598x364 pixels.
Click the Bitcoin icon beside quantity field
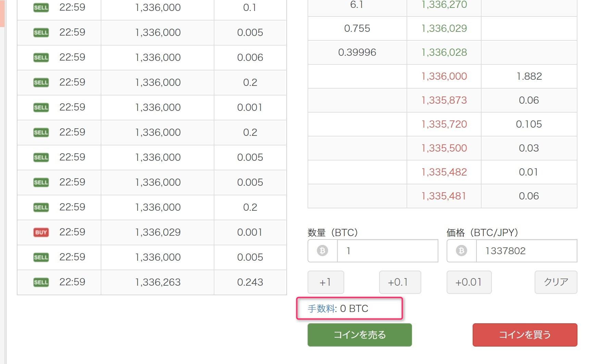(322, 251)
